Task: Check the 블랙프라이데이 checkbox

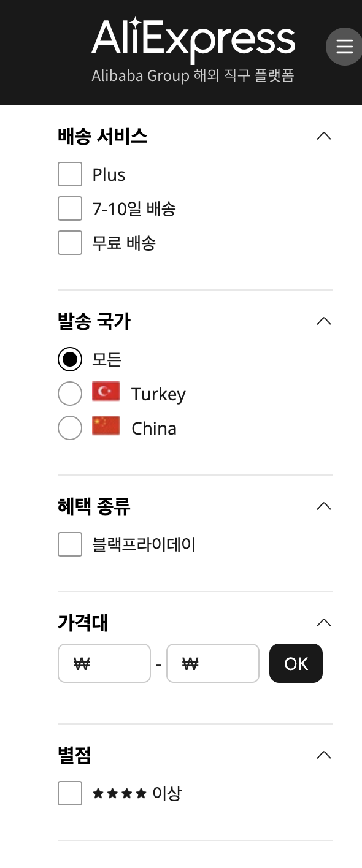Action: point(70,544)
